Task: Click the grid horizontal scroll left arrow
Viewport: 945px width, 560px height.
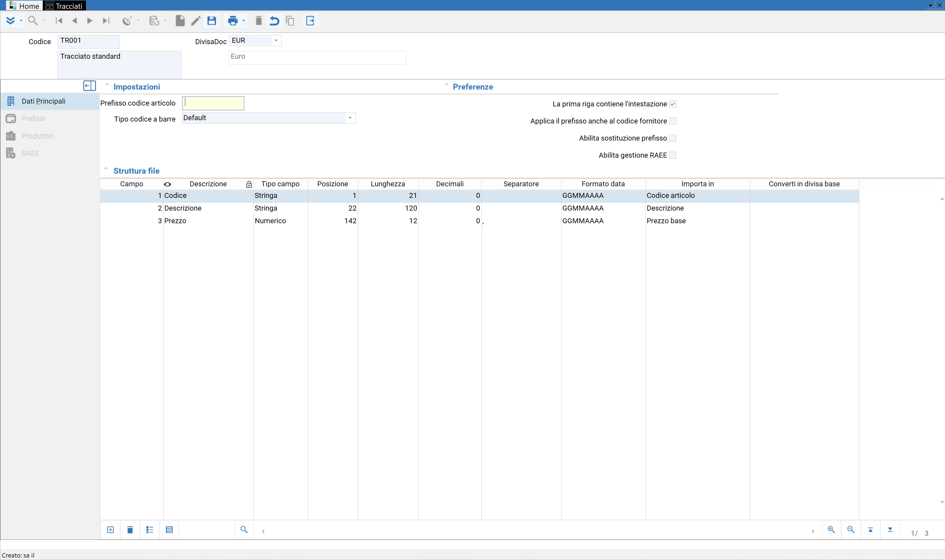Action: (x=263, y=531)
